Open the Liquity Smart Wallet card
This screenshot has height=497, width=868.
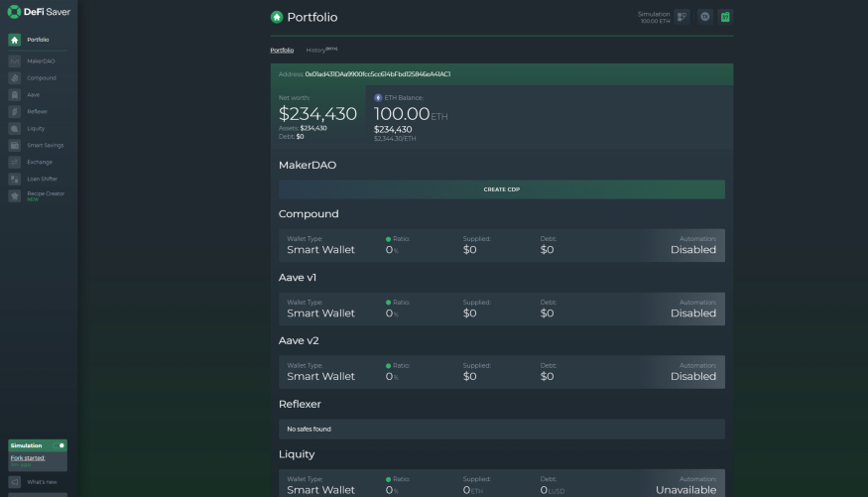pos(502,483)
